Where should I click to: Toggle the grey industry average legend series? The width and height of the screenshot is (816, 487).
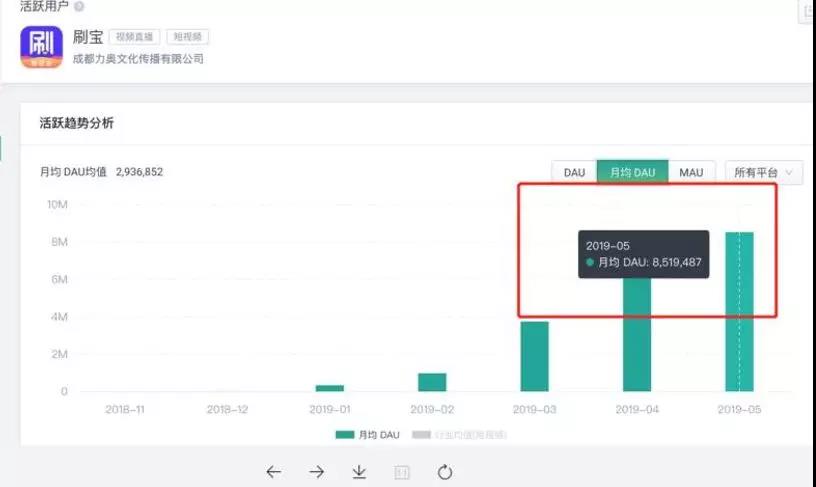459,434
